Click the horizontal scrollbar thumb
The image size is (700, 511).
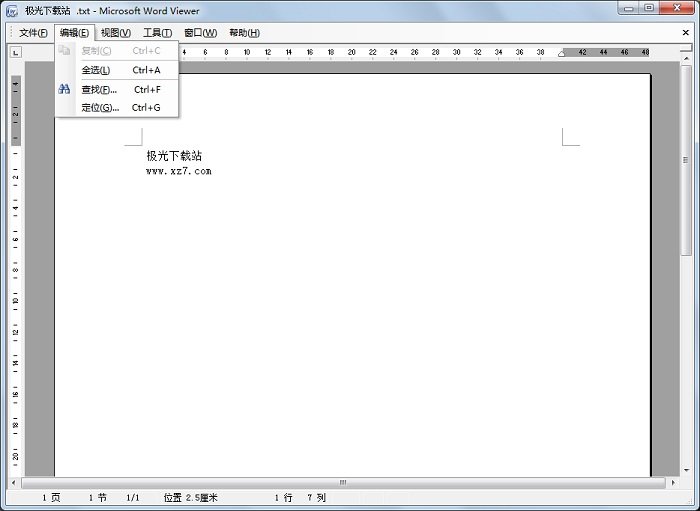tap(343, 482)
